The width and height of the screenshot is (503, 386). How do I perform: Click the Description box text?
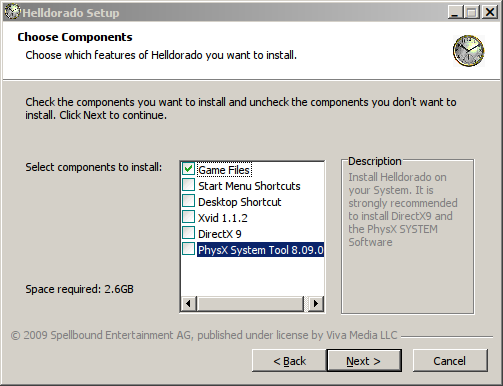pos(403,209)
